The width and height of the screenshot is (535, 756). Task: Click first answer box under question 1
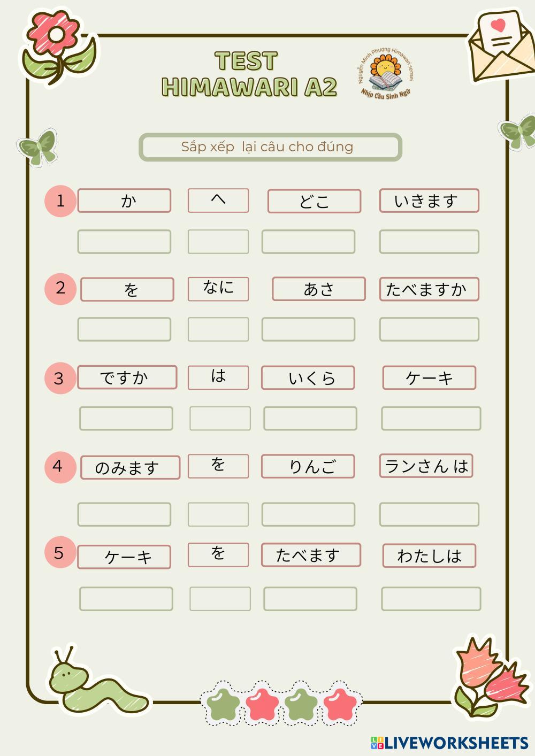pos(124,242)
